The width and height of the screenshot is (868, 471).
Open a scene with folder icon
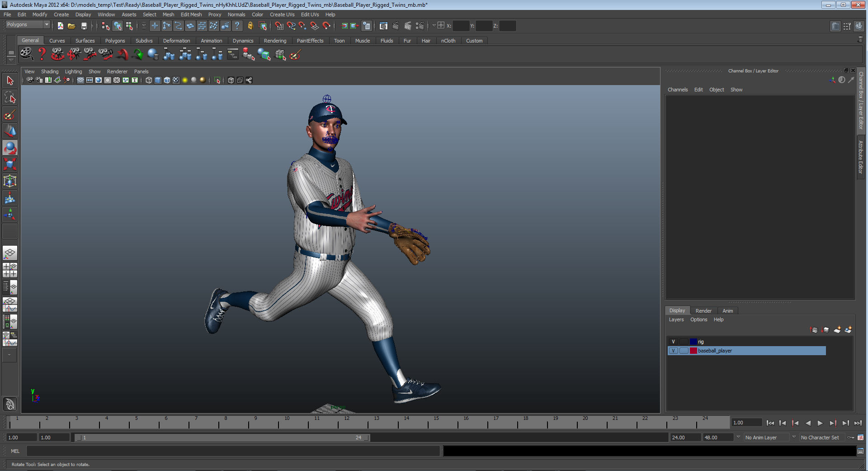(x=71, y=26)
